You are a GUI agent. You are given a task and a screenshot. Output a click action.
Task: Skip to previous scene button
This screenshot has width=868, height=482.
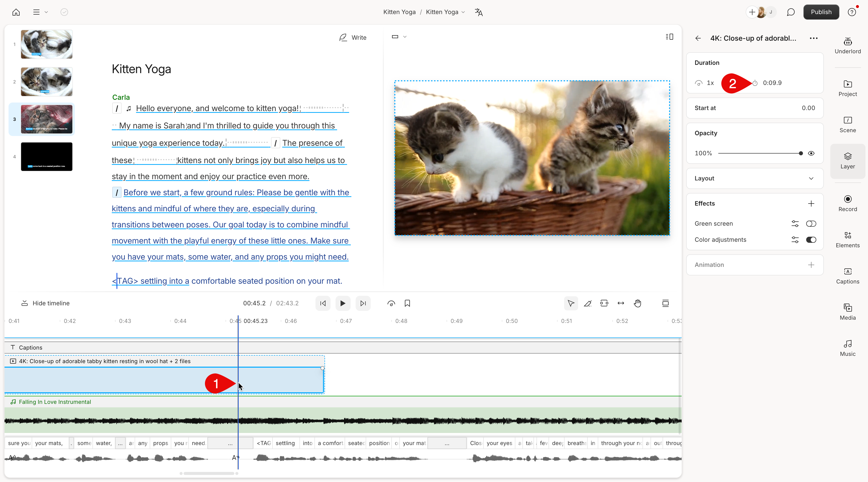click(x=322, y=303)
